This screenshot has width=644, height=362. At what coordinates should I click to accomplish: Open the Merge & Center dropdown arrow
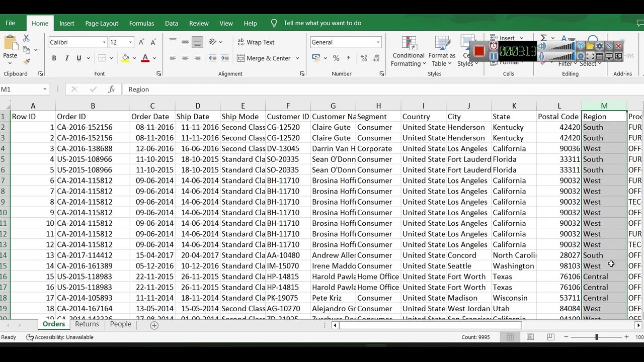[x=297, y=58]
